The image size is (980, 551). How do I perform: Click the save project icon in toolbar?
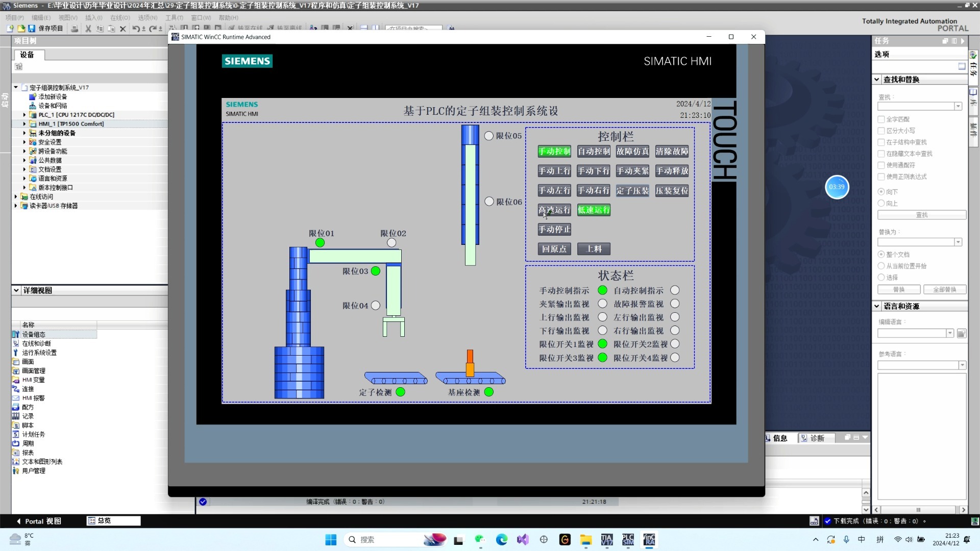pos(32,29)
